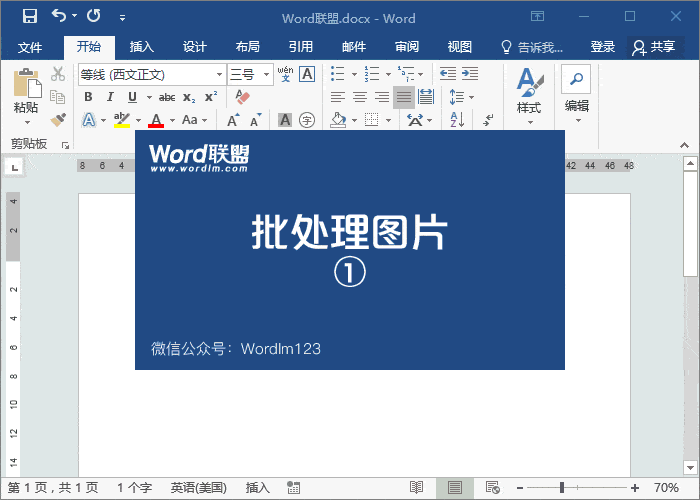Viewport: 700px width, 500px height.
Task: Toggle subscript formatting
Action: tap(189, 97)
